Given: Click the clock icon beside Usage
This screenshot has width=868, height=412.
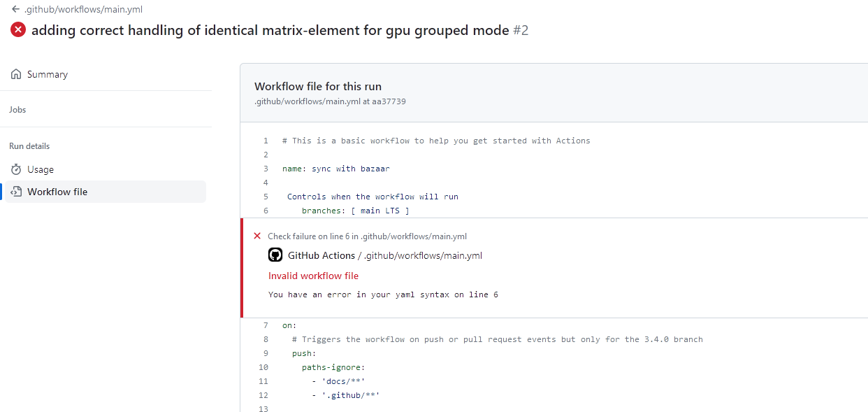Looking at the screenshot, I should (x=15, y=169).
